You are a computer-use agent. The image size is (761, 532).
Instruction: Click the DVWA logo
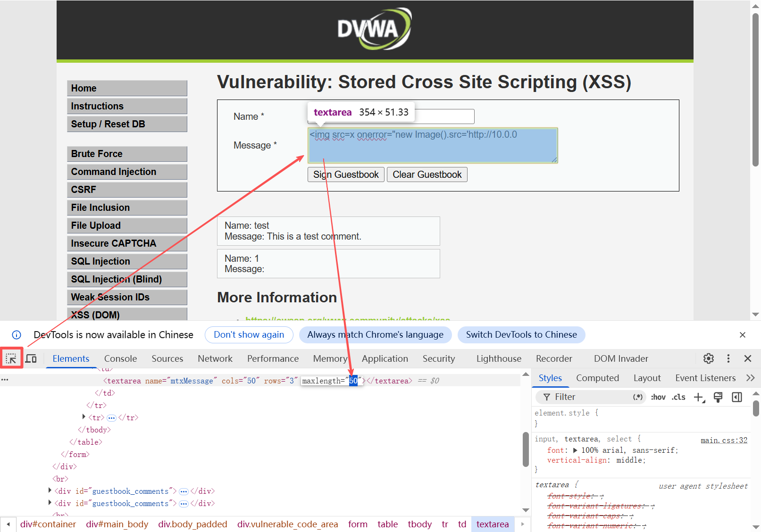[x=375, y=28]
